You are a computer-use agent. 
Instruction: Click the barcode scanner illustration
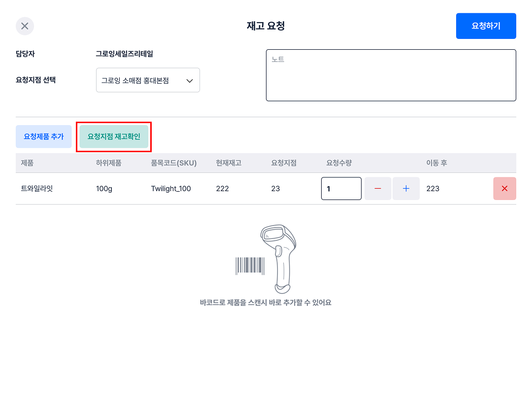pos(266,260)
